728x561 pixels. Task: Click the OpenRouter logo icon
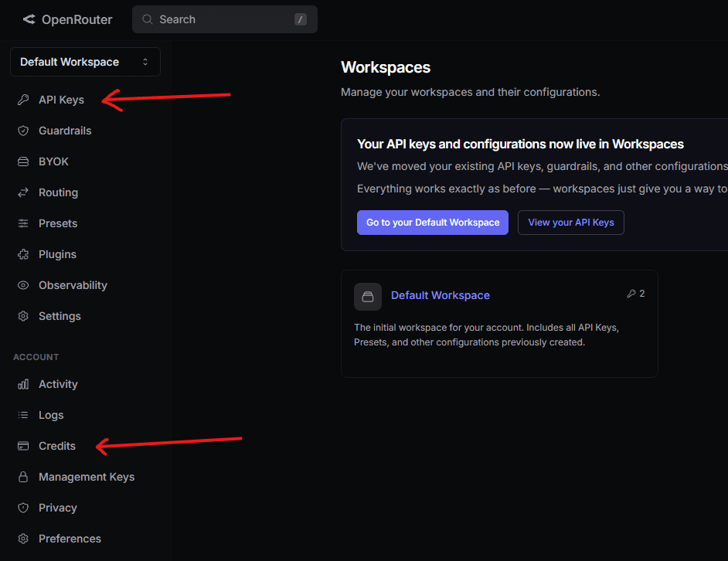click(29, 19)
